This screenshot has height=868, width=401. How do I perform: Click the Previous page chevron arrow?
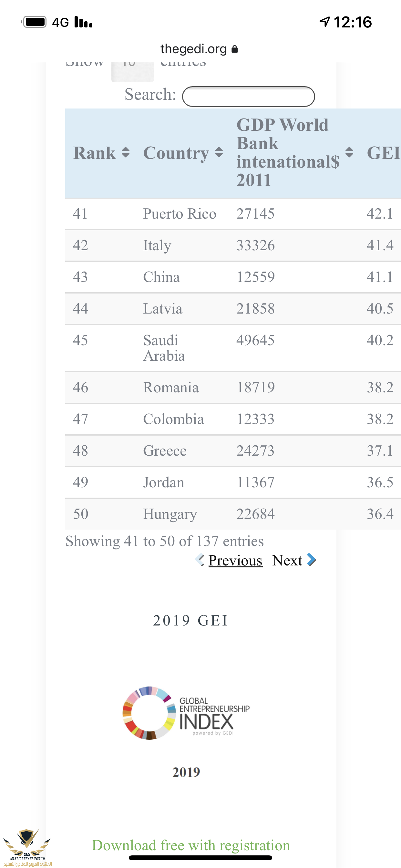pyautogui.click(x=200, y=560)
